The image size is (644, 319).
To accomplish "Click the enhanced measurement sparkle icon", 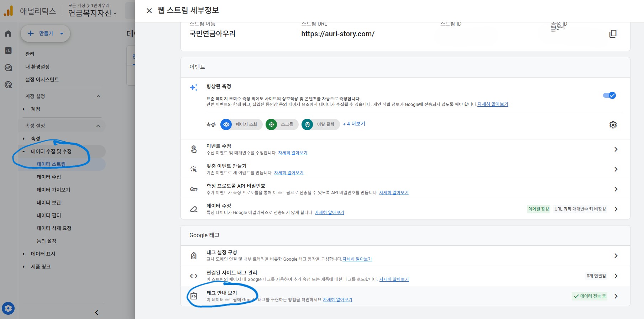I will [x=194, y=87].
